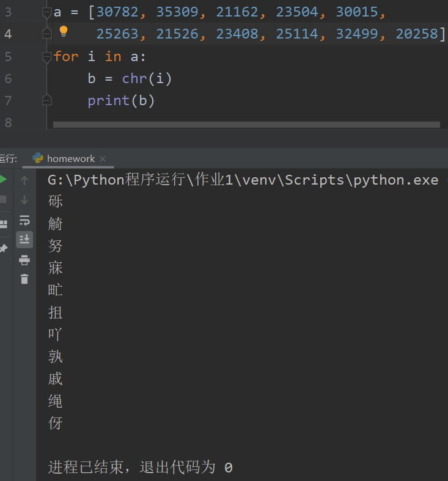Viewport: 448px width, 481px height.
Task: Click the output character 戚
Action: tap(55, 379)
